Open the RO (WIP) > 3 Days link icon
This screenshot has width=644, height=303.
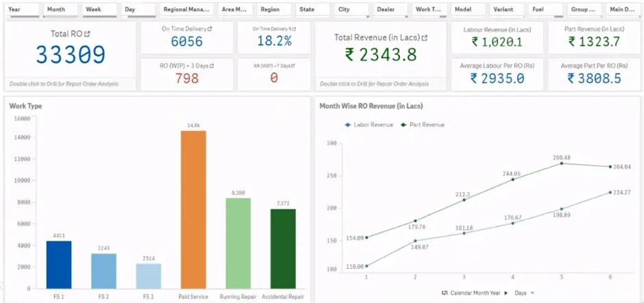212,66
